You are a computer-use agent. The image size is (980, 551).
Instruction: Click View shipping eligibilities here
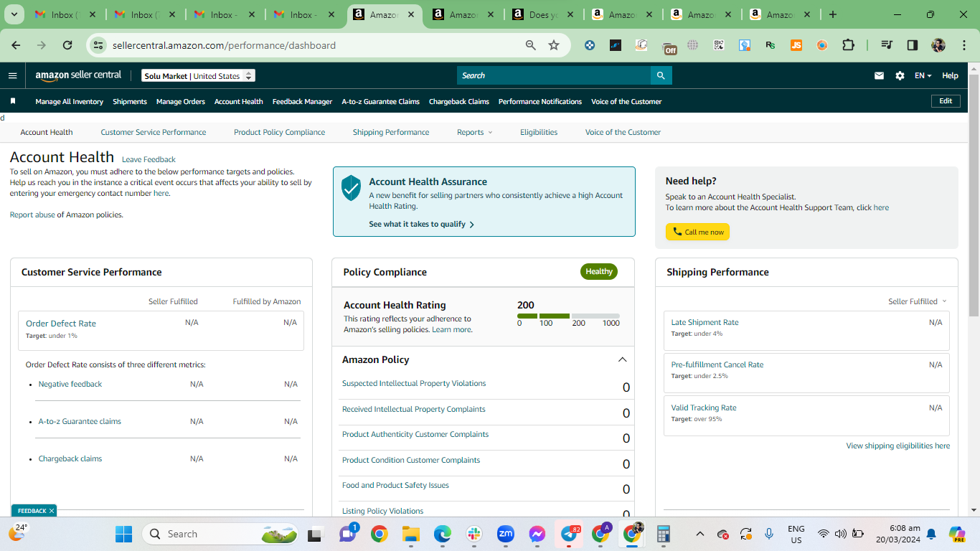(898, 446)
